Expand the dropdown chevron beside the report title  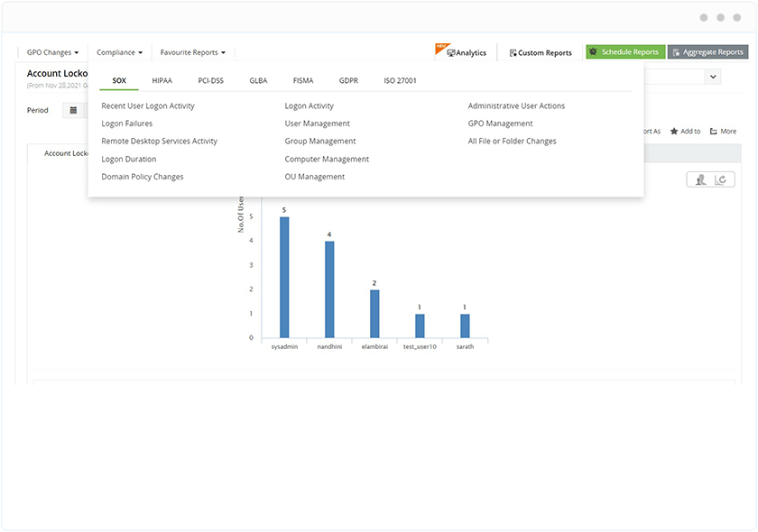pyautogui.click(x=713, y=77)
